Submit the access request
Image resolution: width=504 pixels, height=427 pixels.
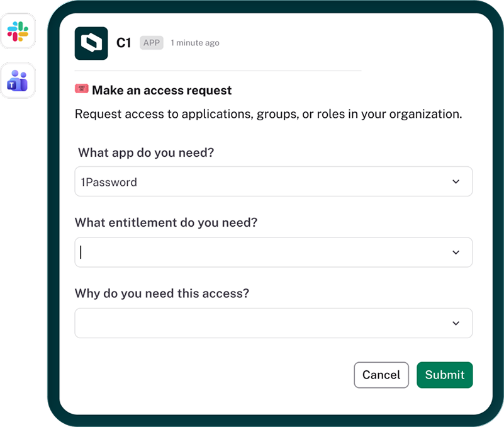coord(444,375)
